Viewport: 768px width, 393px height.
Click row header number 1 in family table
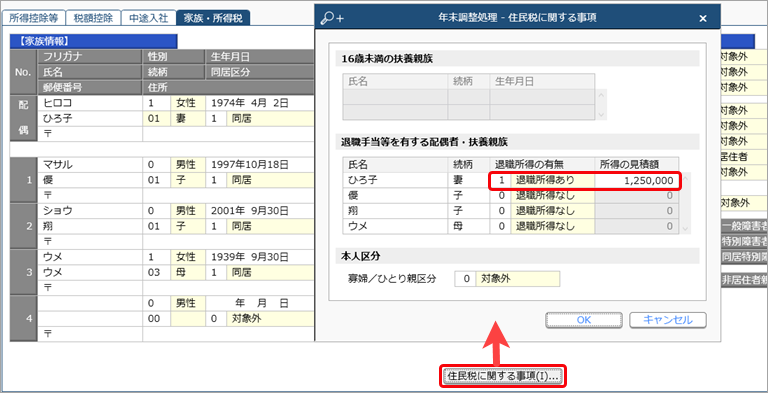tap(24, 180)
